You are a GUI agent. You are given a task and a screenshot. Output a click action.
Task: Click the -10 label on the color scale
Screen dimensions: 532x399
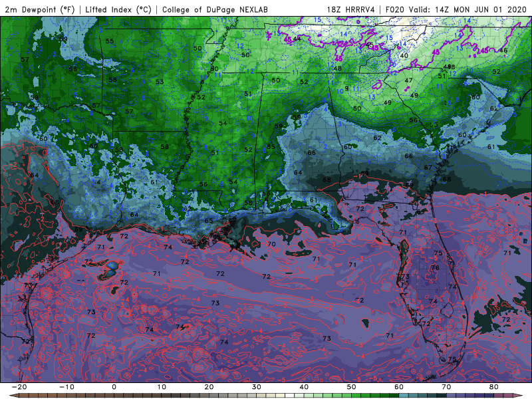pyautogui.click(x=66, y=387)
